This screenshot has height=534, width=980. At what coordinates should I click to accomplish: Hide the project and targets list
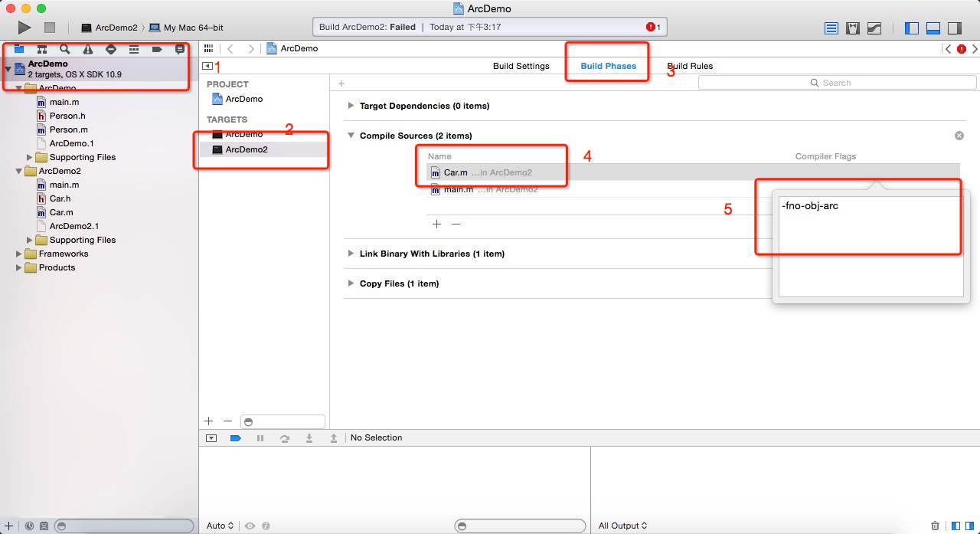tap(207, 66)
